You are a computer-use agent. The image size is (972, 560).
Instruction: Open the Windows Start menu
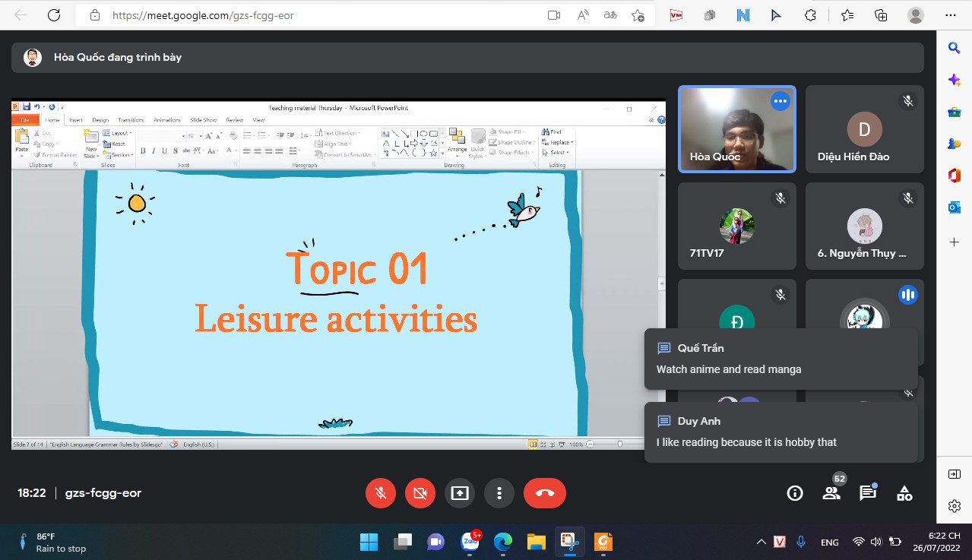(x=369, y=542)
